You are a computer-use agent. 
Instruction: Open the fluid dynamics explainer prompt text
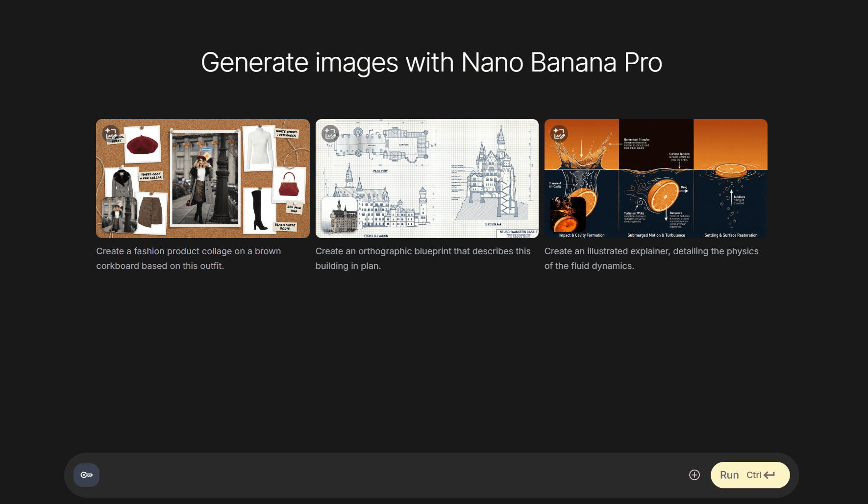(651, 258)
